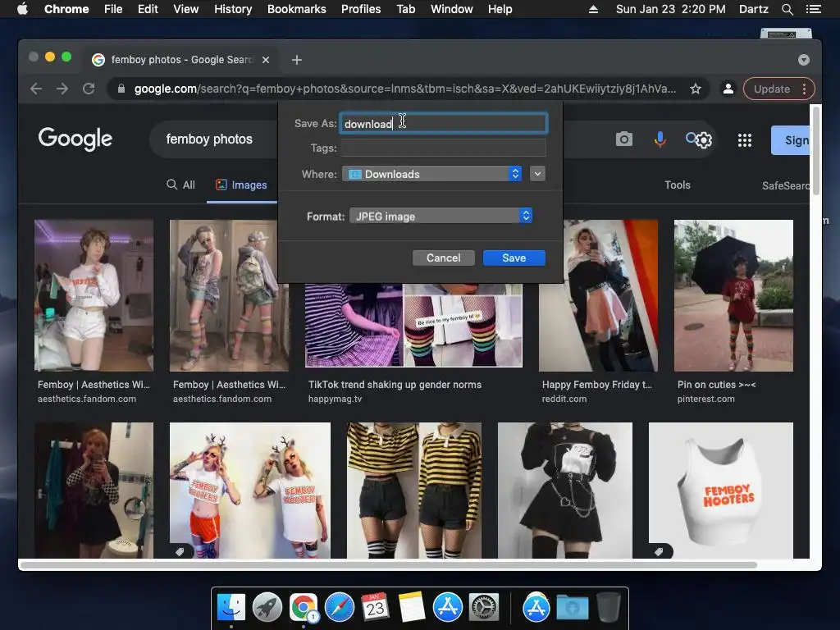Click the blue Save button

[x=514, y=258]
